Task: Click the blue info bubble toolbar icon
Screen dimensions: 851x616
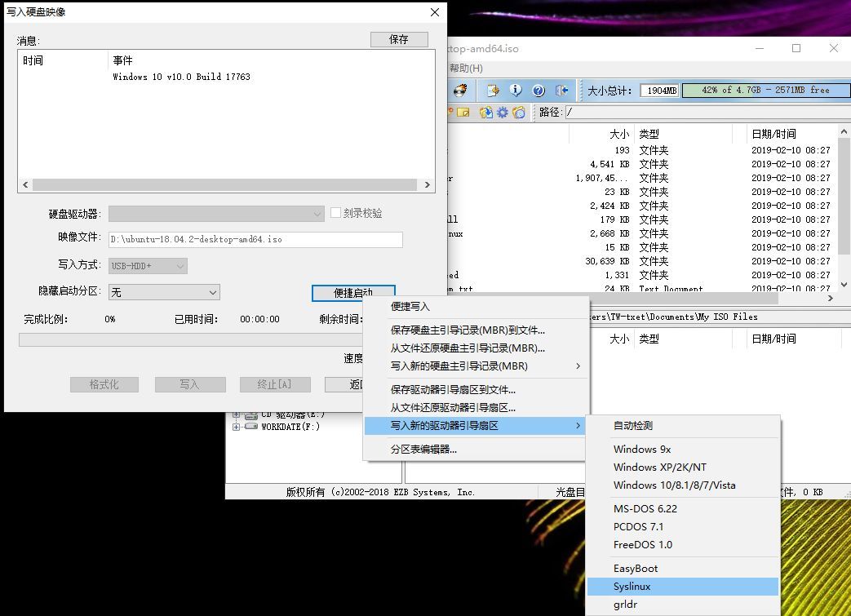Action: point(516,90)
